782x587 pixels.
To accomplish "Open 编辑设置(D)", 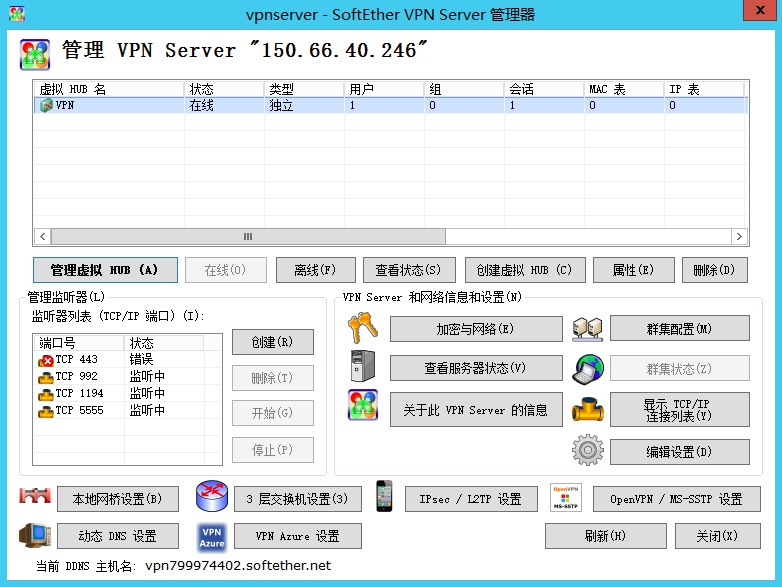I will coord(680,451).
